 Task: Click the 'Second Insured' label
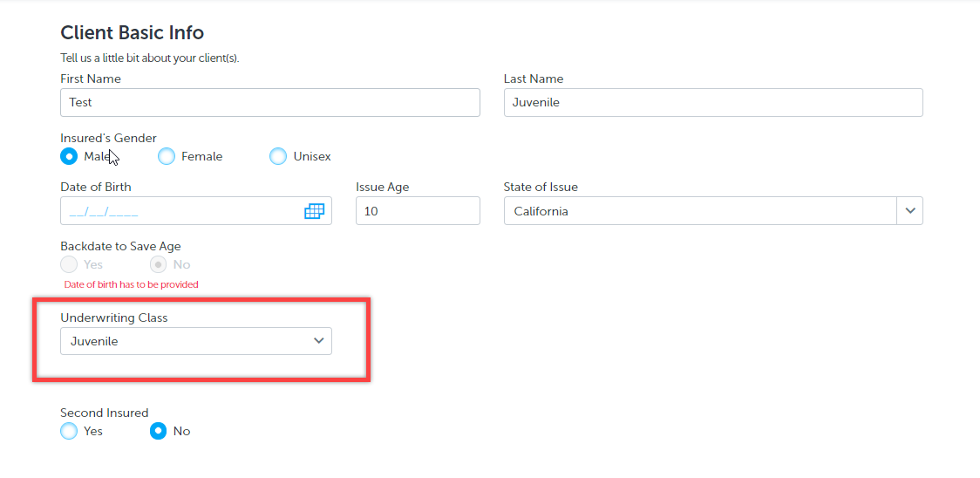(x=105, y=413)
